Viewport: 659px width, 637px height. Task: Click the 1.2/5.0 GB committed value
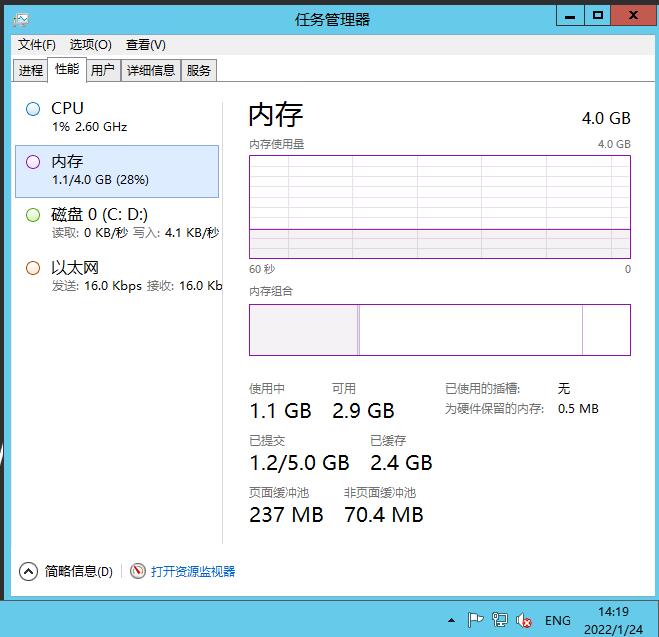(x=299, y=463)
